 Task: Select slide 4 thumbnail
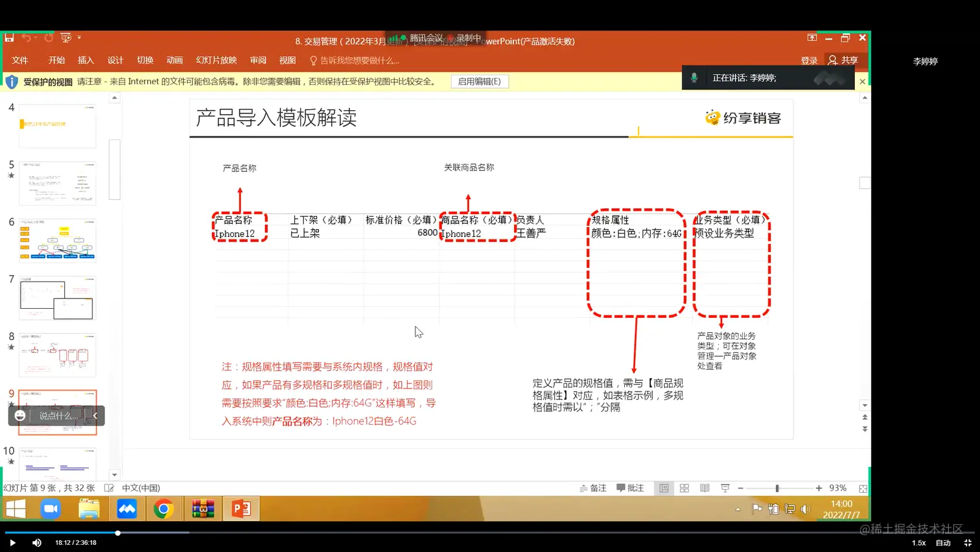click(58, 126)
